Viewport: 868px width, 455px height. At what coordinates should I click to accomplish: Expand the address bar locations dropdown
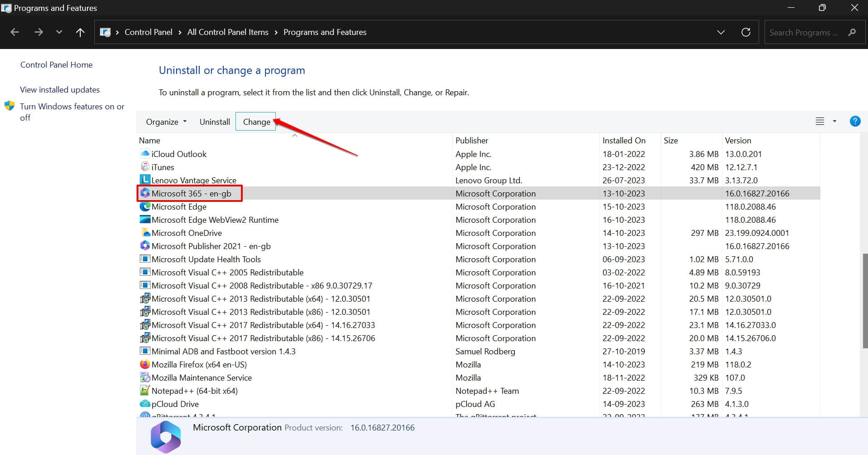[x=721, y=32]
